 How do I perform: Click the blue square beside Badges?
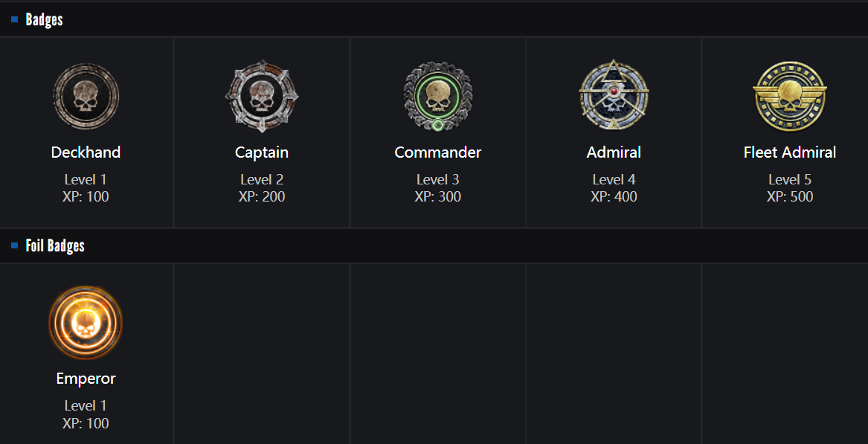point(14,20)
